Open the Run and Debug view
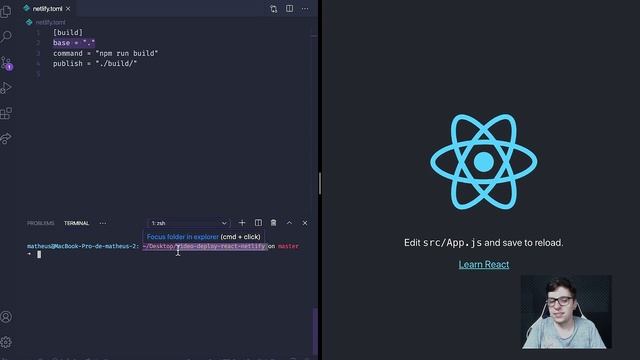 6,88
